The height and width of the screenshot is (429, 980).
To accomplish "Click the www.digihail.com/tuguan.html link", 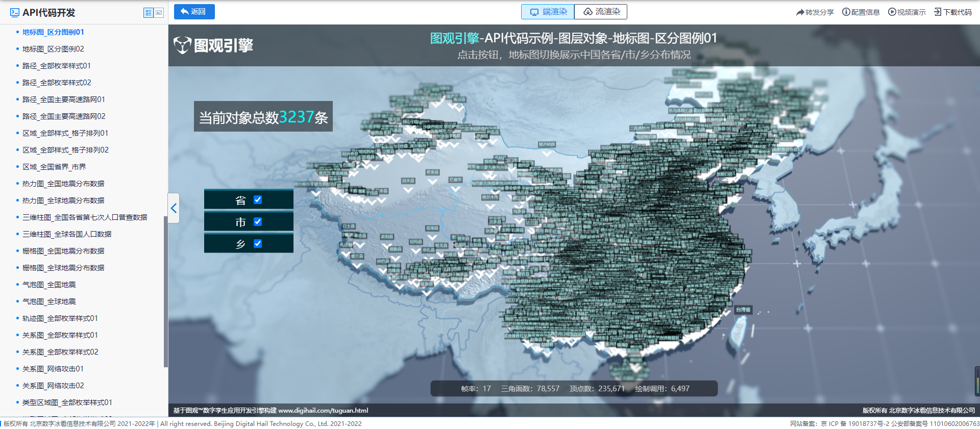I will coord(323,411).
